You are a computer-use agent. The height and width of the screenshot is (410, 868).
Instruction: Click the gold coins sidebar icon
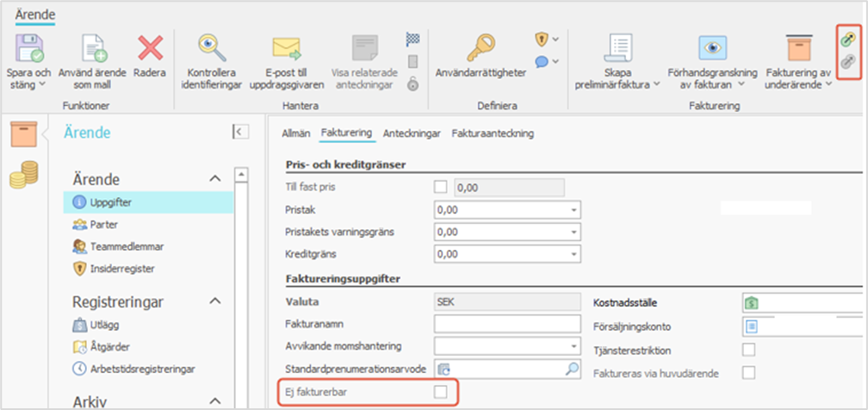pos(23,177)
